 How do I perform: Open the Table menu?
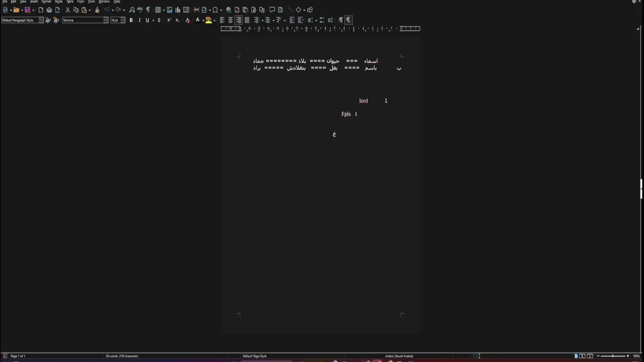(x=70, y=2)
